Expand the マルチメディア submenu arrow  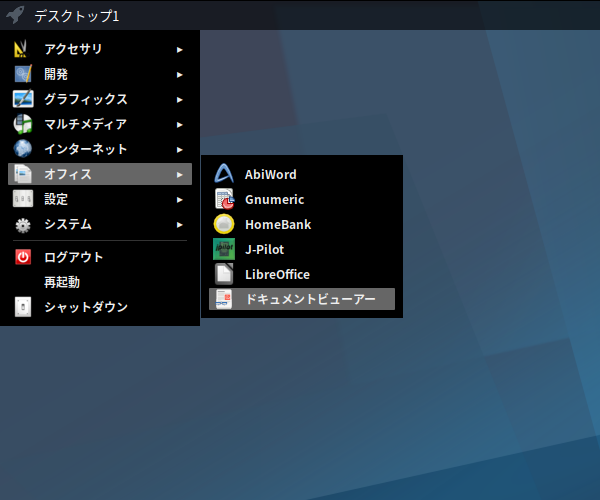pyautogui.click(x=179, y=125)
